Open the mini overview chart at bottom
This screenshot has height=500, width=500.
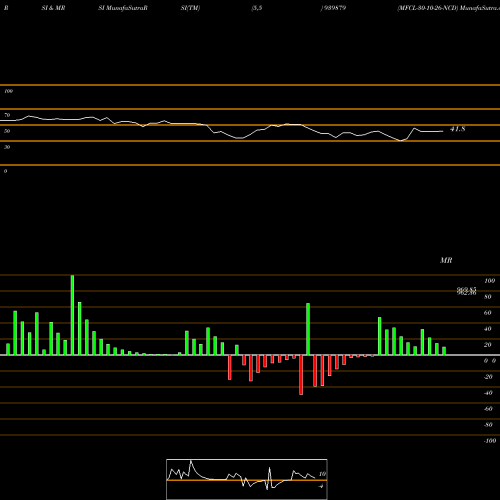point(247,479)
